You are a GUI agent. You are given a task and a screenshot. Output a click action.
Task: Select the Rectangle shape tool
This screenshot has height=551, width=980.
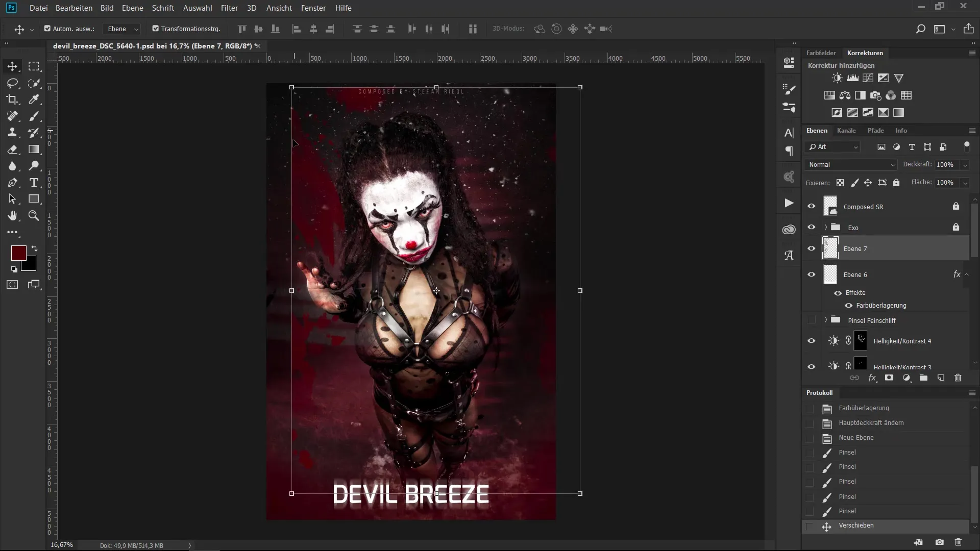point(34,199)
